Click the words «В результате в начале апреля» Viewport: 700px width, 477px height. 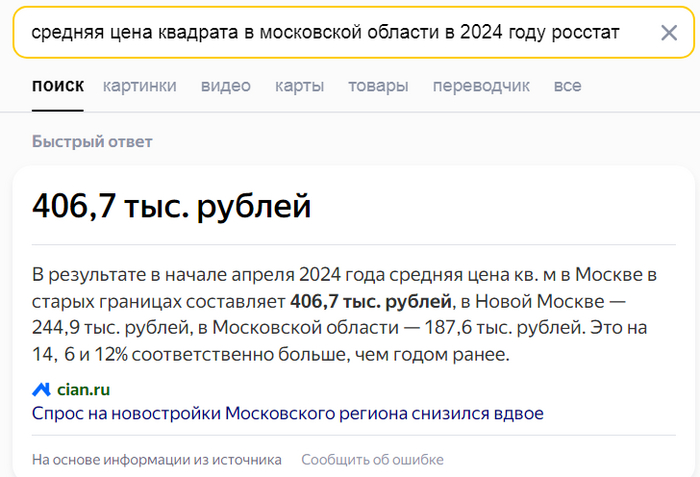142,274
